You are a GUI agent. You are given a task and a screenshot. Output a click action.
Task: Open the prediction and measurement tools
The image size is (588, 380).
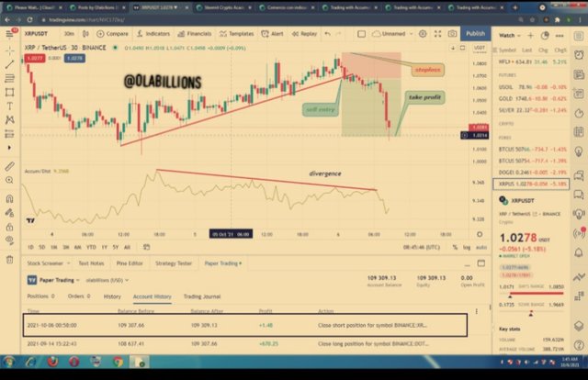coord(10,134)
